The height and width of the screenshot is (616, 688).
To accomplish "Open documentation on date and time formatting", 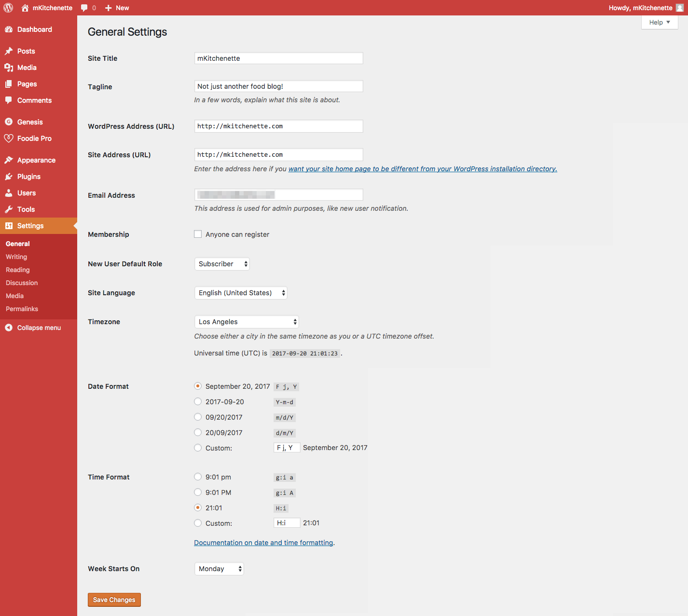I will click(263, 543).
